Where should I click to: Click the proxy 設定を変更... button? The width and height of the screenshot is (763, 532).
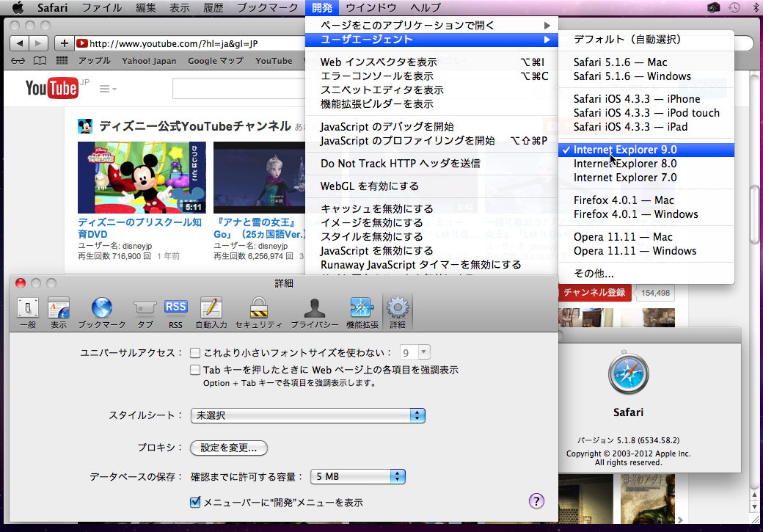pyautogui.click(x=229, y=448)
